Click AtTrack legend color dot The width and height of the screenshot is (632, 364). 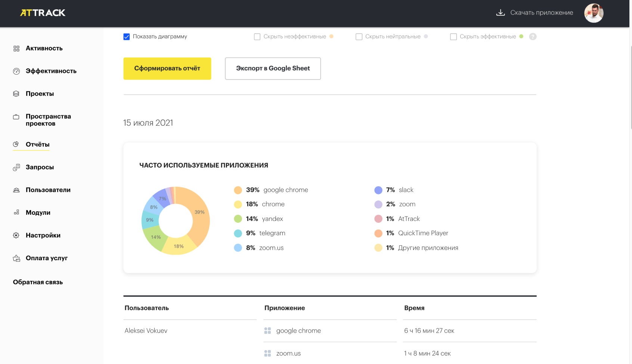378,219
